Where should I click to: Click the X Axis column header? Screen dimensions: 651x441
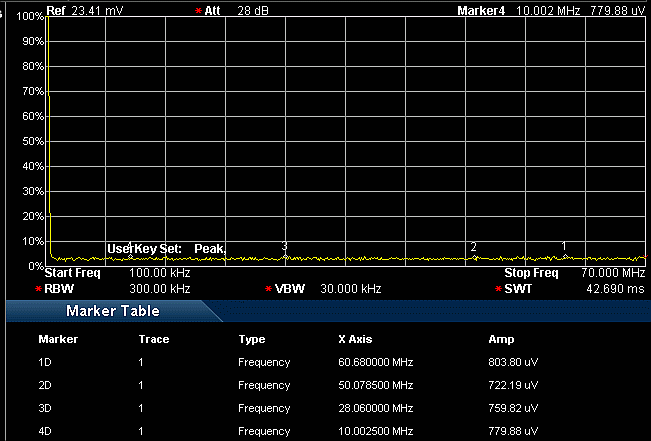(x=355, y=339)
